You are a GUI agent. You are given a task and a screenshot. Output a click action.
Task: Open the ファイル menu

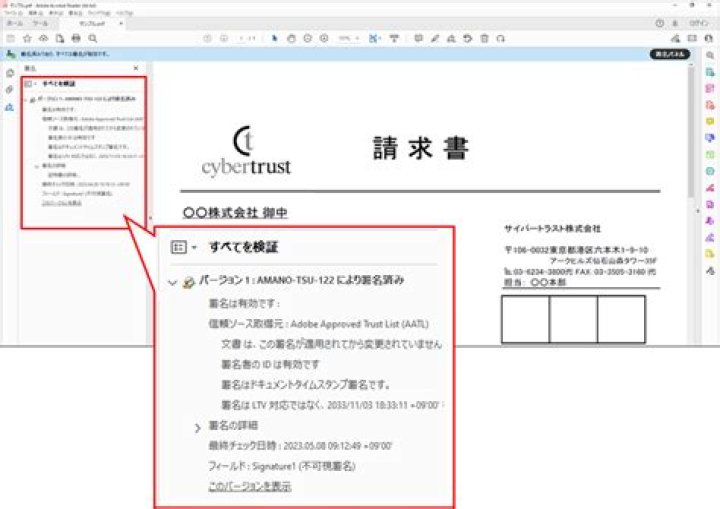[x=13, y=13]
